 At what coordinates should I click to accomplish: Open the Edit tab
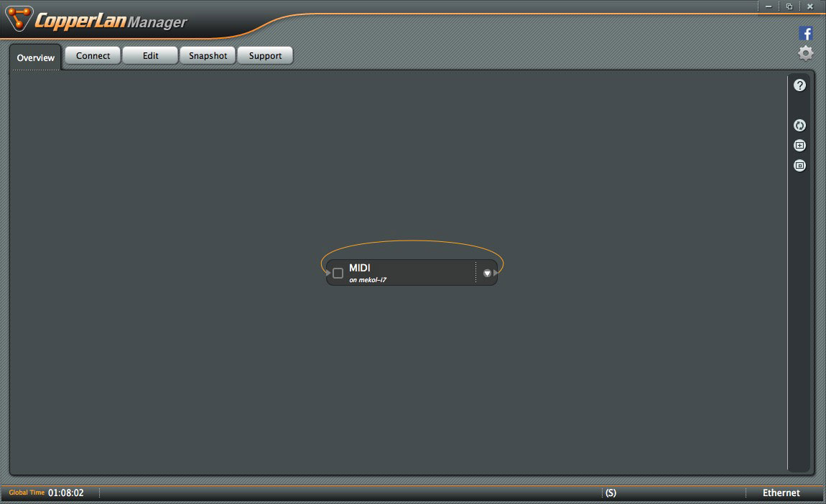(x=150, y=56)
